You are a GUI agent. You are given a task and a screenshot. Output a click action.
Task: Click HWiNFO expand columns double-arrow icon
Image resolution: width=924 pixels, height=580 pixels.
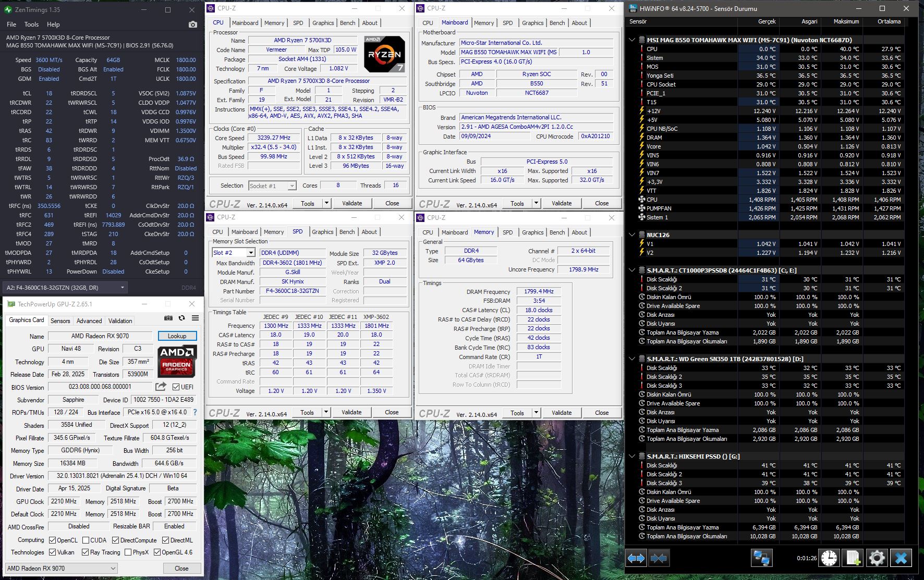coord(636,558)
